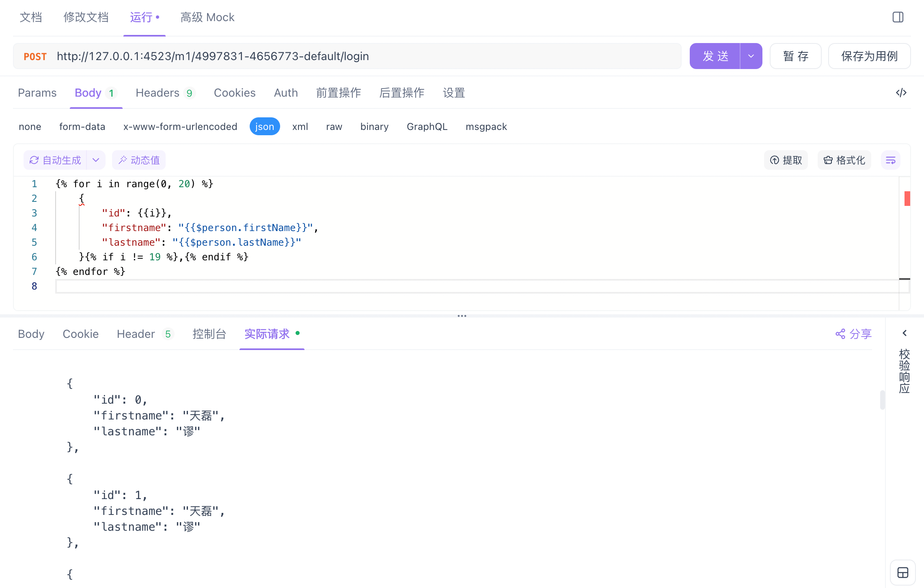Open the Cookie tab in the response panel
This screenshot has width=924, height=588.
point(80,334)
